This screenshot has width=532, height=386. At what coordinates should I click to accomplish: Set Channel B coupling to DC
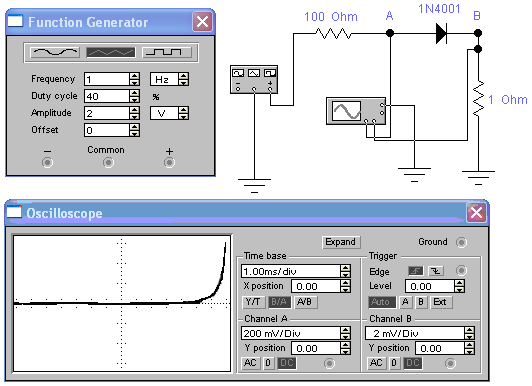tap(413, 363)
